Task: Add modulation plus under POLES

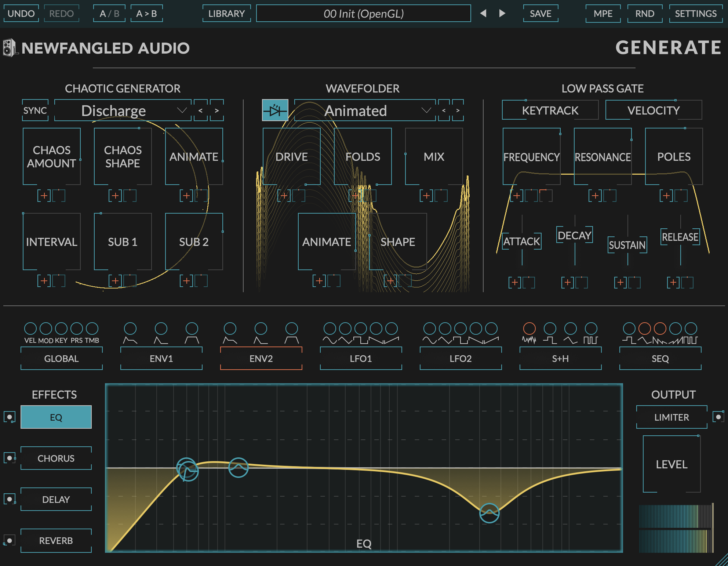Action: 666,196
